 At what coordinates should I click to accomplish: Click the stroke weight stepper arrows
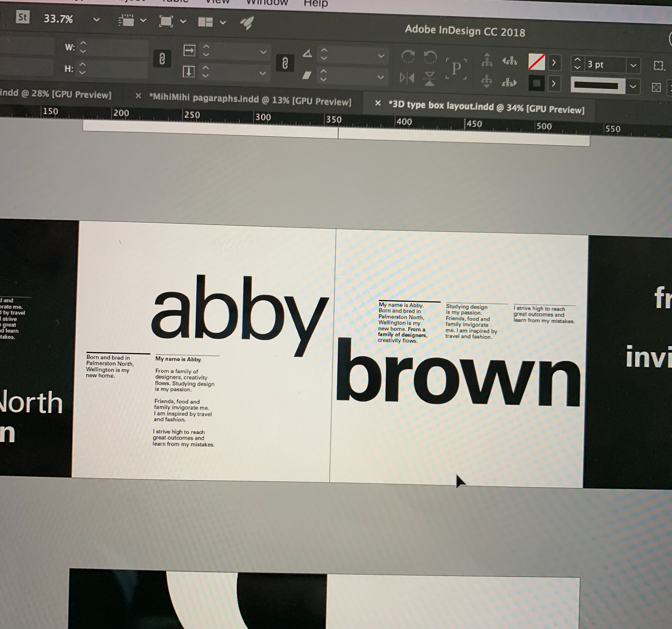[x=577, y=63]
